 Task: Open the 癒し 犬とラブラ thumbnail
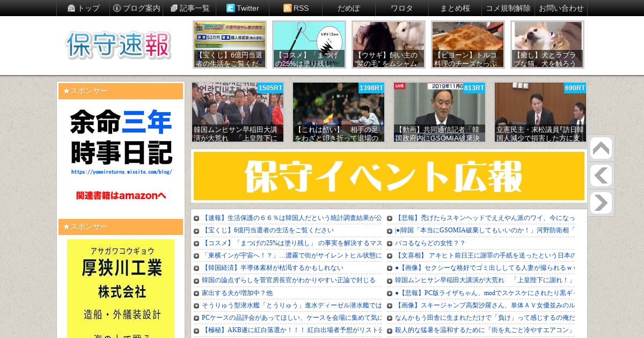[x=547, y=45]
